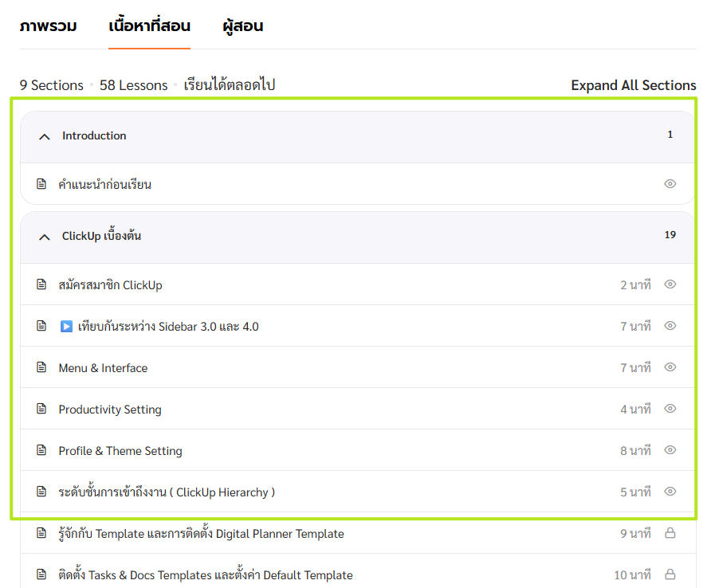The width and height of the screenshot is (707, 588).
Task: Open the ภาพรวม tab
Action: click(49, 26)
